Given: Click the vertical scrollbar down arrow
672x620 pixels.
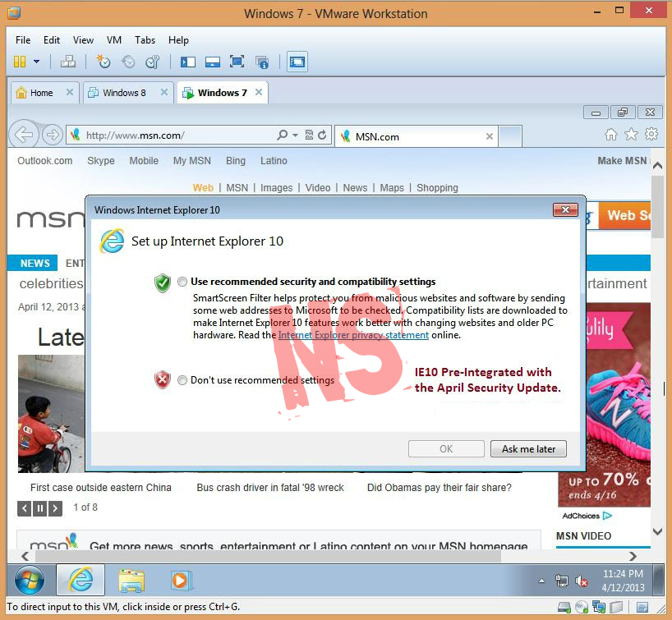Looking at the screenshot, I should 657,532.
